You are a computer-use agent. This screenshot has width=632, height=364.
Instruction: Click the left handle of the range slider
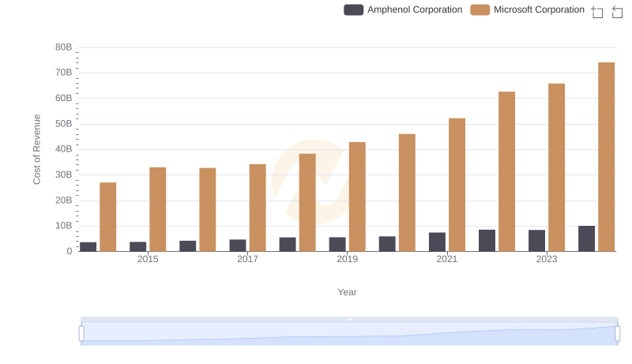point(81,334)
